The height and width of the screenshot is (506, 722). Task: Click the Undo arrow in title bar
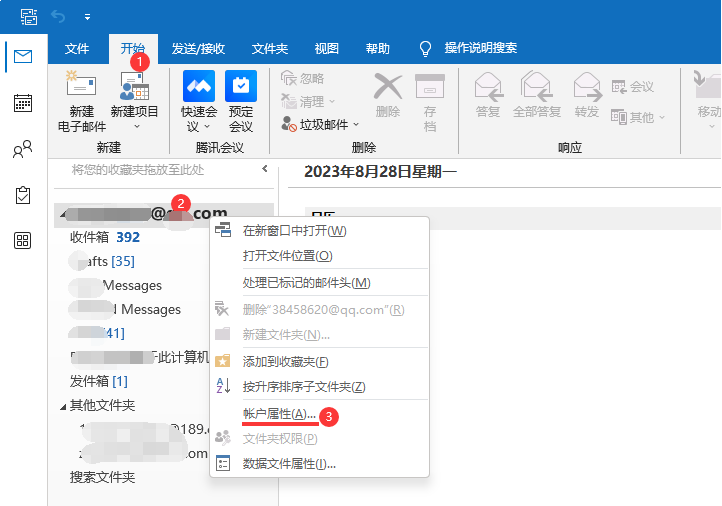[58, 17]
